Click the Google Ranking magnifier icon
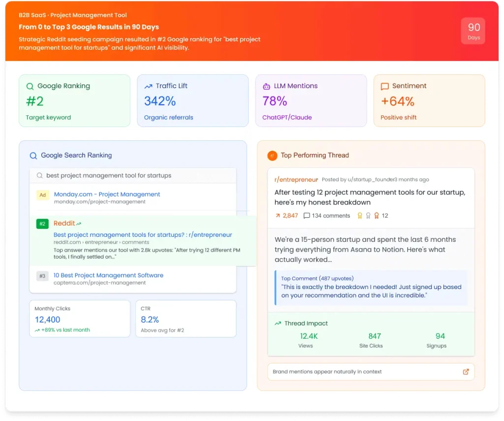This screenshot has height=421, width=504. pos(30,86)
